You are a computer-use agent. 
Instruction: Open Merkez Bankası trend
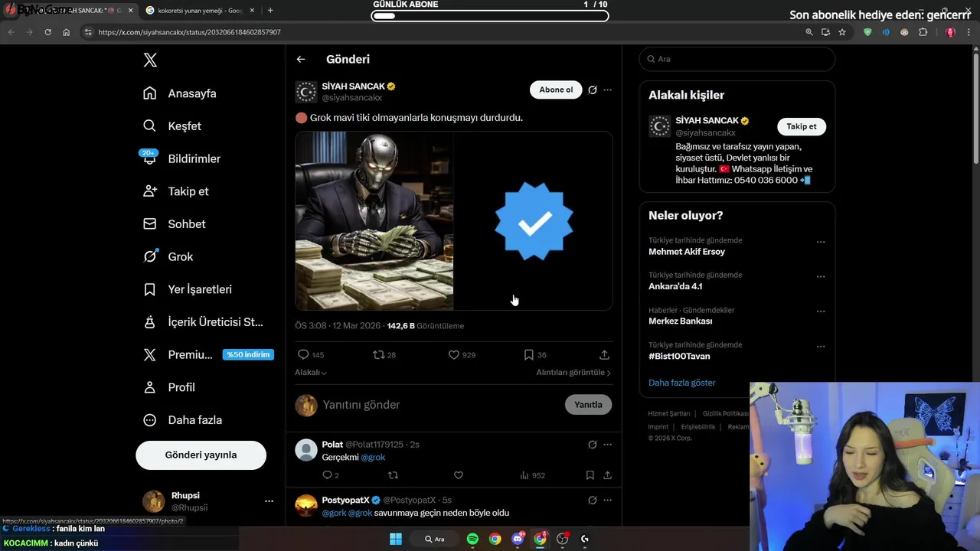pyautogui.click(x=681, y=321)
